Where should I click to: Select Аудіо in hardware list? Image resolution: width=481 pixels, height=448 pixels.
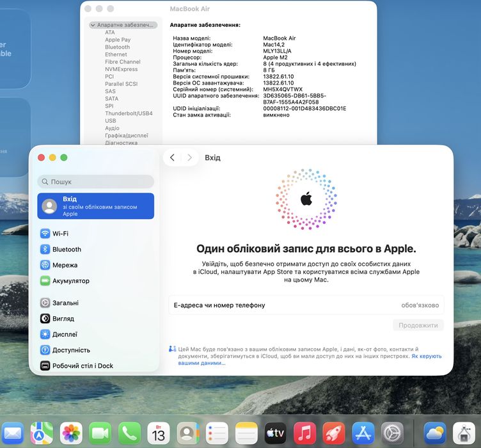tap(112, 128)
